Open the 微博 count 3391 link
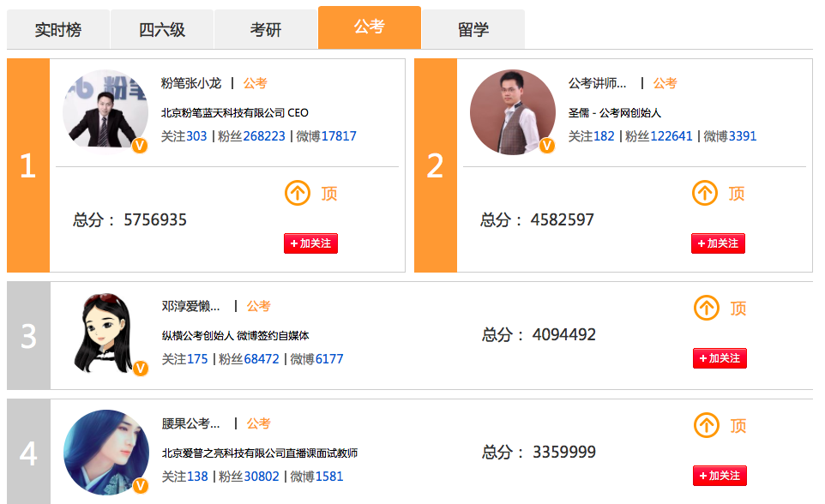The image size is (825, 504). (x=743, y=136)
